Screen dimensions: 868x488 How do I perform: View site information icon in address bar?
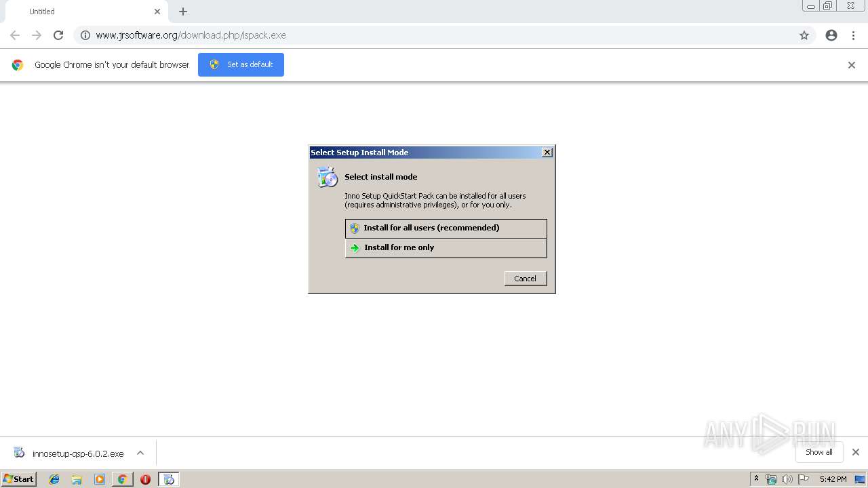(x=85, y=35)
